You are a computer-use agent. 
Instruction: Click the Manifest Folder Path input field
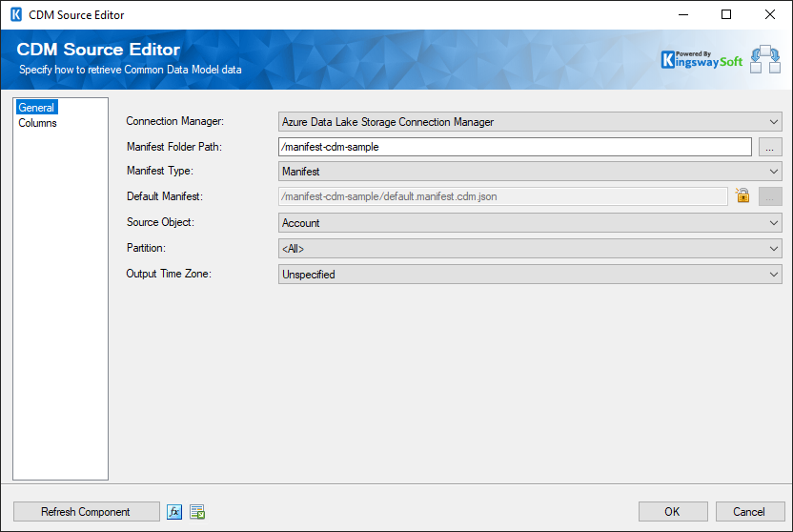[x=515, y=147]
